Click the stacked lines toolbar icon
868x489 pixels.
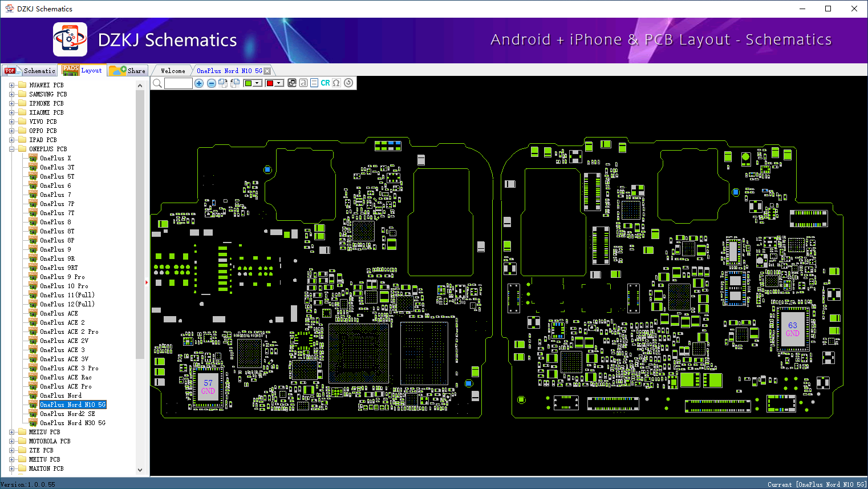click(x=314, y=83)
